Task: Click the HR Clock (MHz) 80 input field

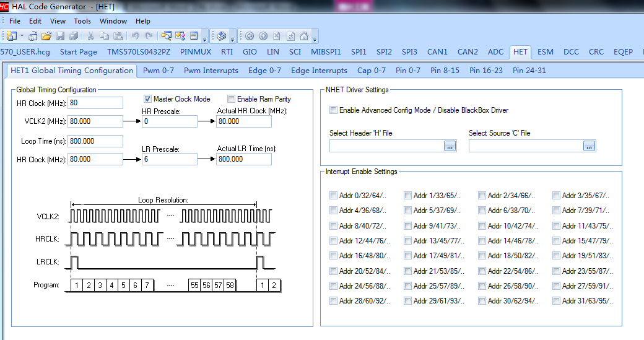Action: pos(95,103)
